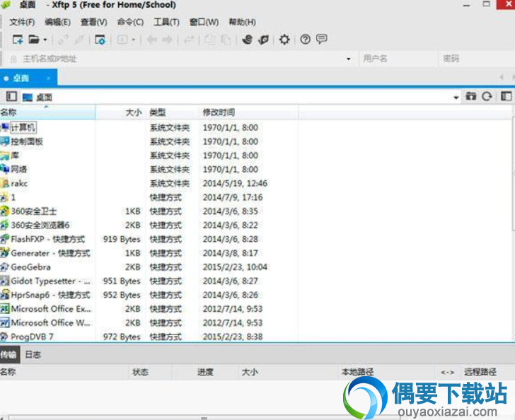
Task: Refresh the file list with the circular arrow
Action: [487, 96]
